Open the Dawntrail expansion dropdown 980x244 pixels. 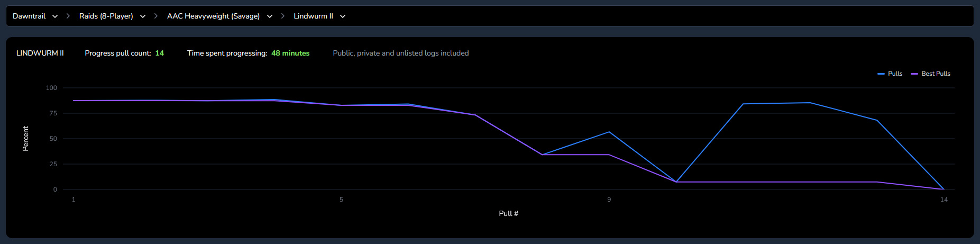35,16
